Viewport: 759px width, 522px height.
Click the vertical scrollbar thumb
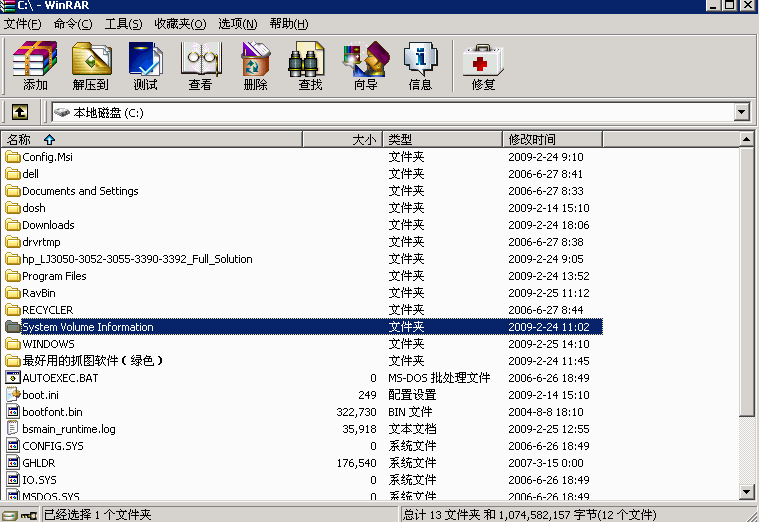746,281
